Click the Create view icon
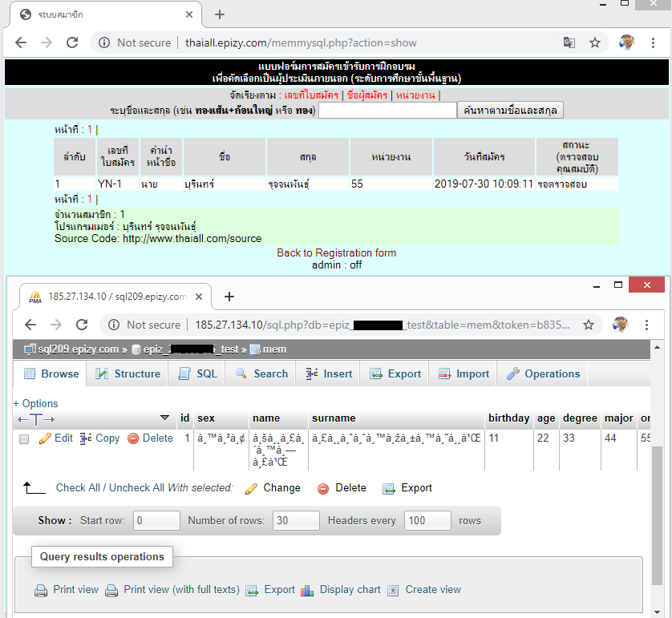Viewport: 672px width, 618px height. (x=393, y=591)
